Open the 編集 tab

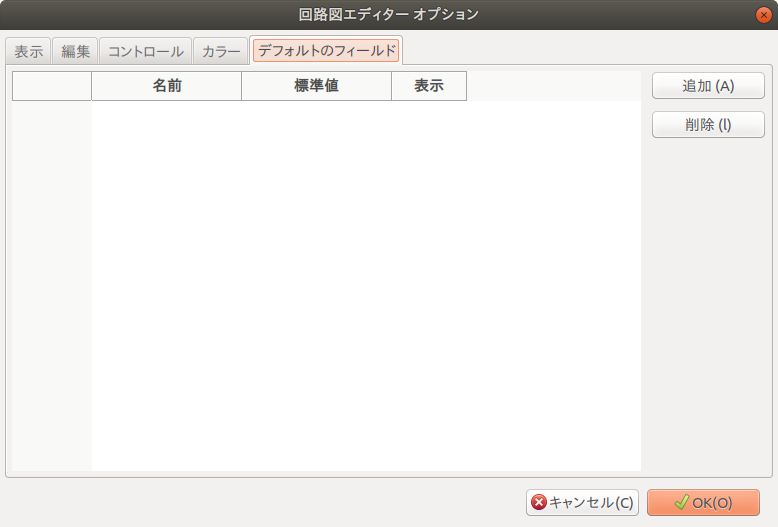click(75, 51)
